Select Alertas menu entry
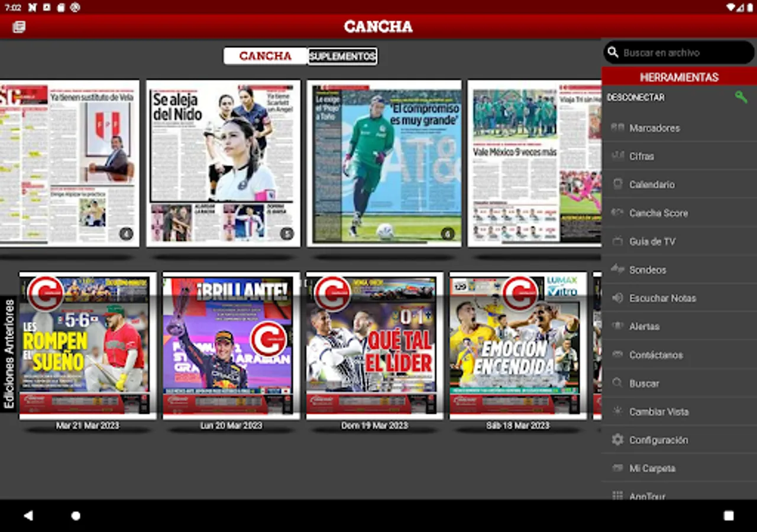The height and width of the screenshot is (532, 757). tap(679, 326)
